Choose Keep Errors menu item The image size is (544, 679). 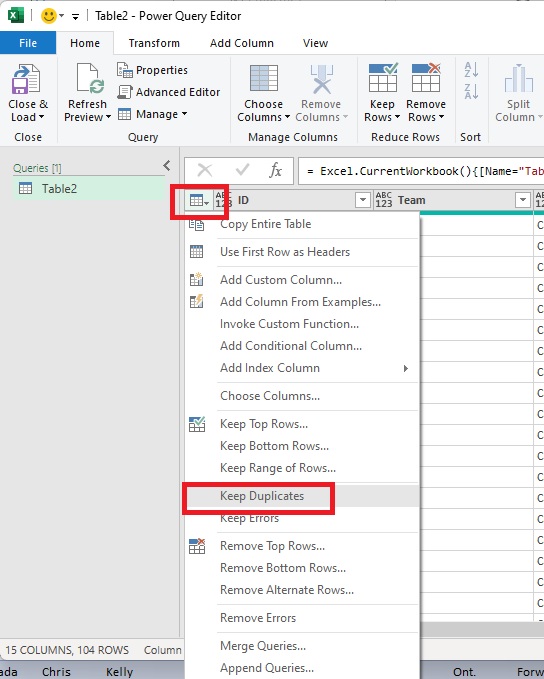[302, 518]
